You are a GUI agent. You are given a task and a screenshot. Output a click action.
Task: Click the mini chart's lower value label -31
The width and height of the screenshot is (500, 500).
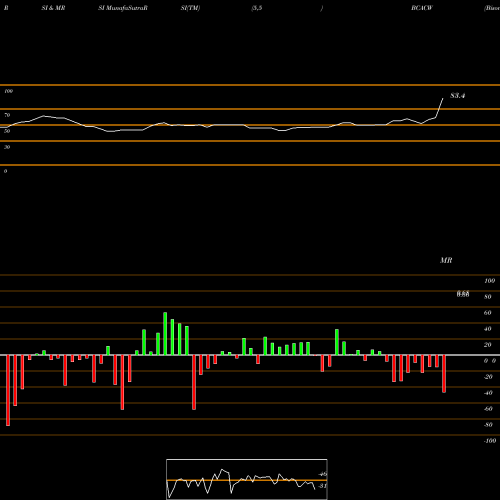322,486
